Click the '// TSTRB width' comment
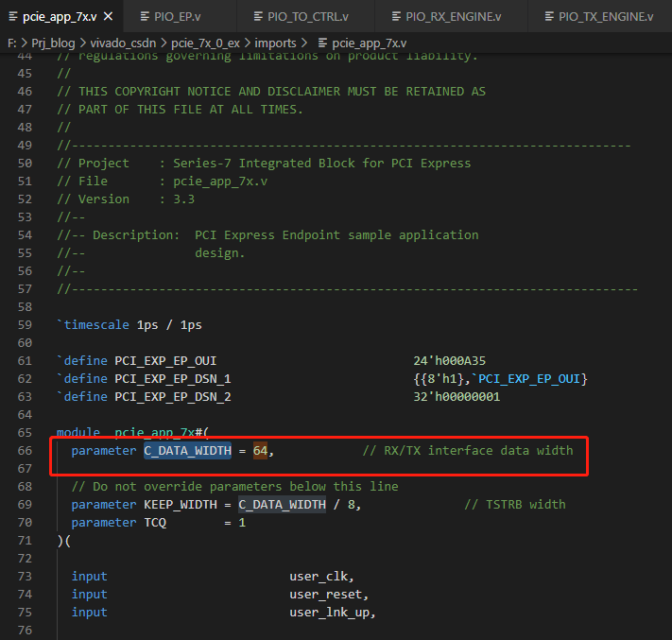The height and width of the screenshot is (640, 672). (x=515, y=505)
